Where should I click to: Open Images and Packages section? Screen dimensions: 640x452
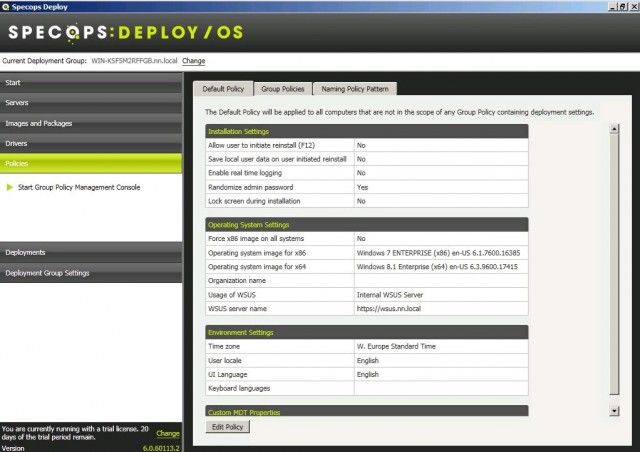tap(91, 123)
